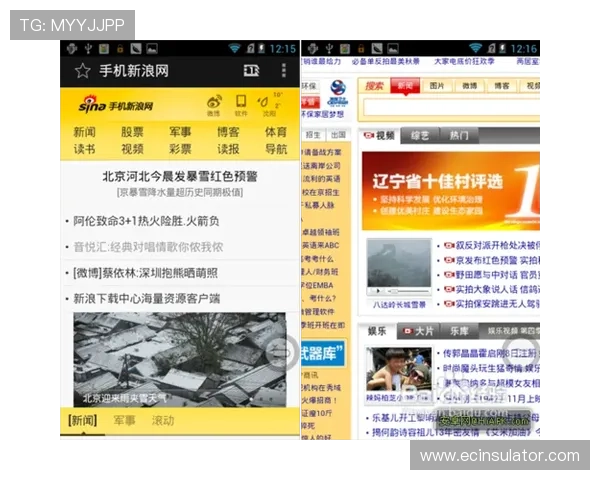Focus the Sina search input box
This screenshot has width=600, height=480.
point(452,108)
